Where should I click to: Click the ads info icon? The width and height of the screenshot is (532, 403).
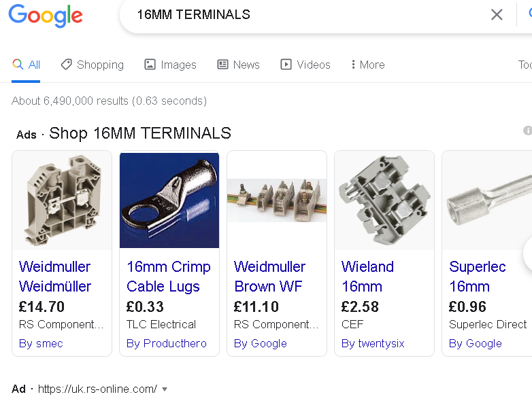tap(527, 130)
